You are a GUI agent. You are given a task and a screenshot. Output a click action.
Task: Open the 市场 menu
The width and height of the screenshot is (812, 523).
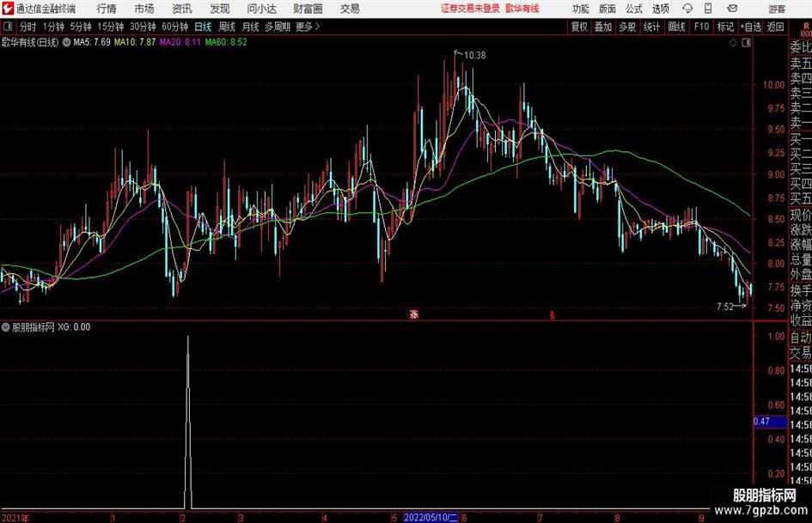coord(144,9)
